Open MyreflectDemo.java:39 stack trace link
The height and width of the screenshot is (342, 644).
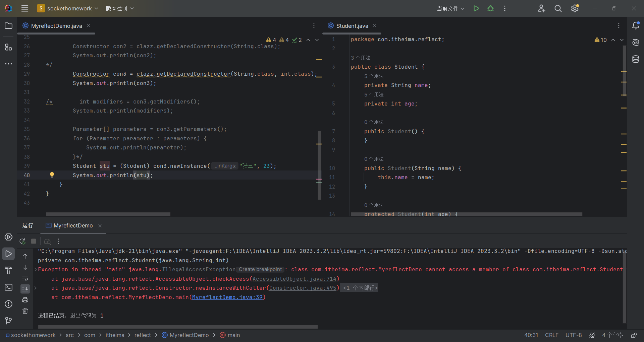[x=227, y=297]
